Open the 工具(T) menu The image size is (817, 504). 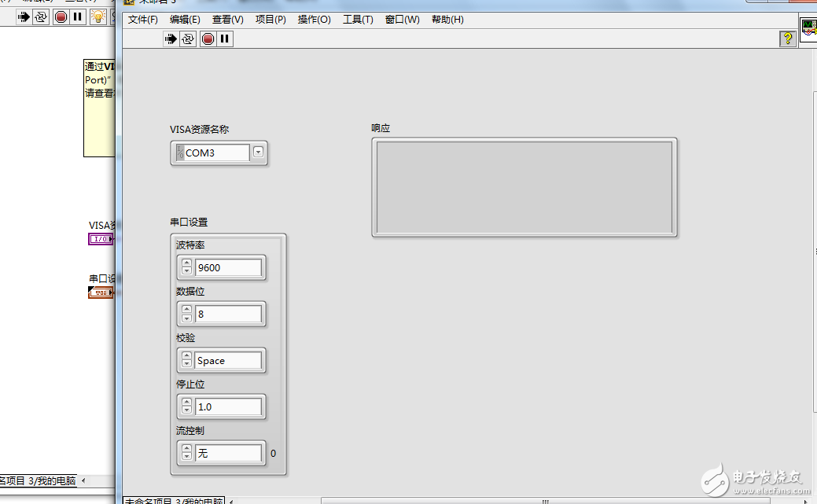coord(358,20)
